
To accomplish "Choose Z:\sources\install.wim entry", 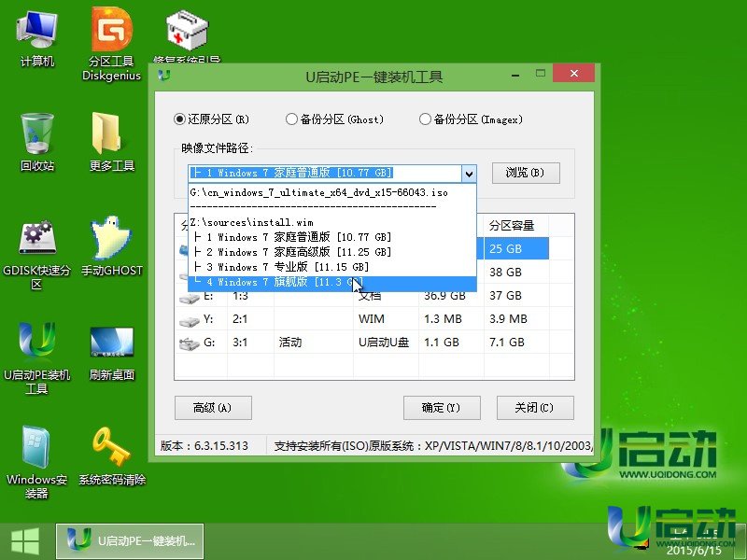I will [332, 222].
